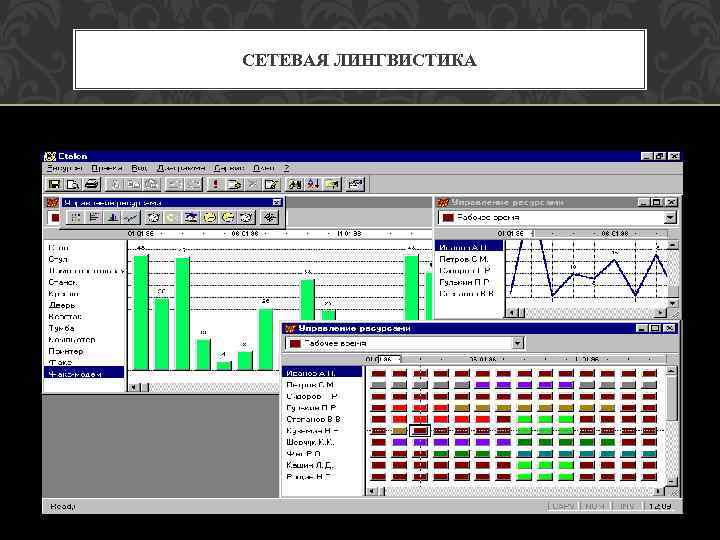Select Компьютер in the left resource list
The height and width of the screenshot is (540, 720).
tap(72, 340)
